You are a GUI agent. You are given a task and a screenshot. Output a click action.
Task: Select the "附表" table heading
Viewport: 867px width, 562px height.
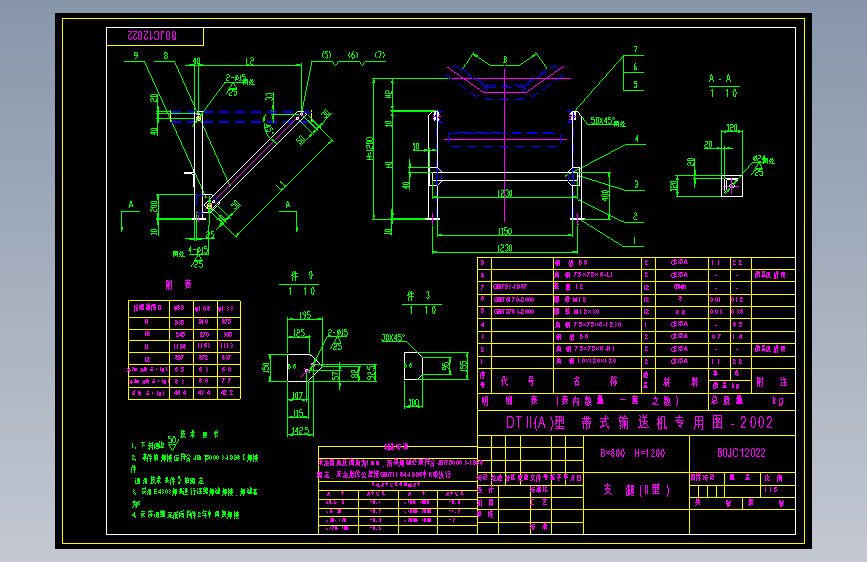pos(179,285)
